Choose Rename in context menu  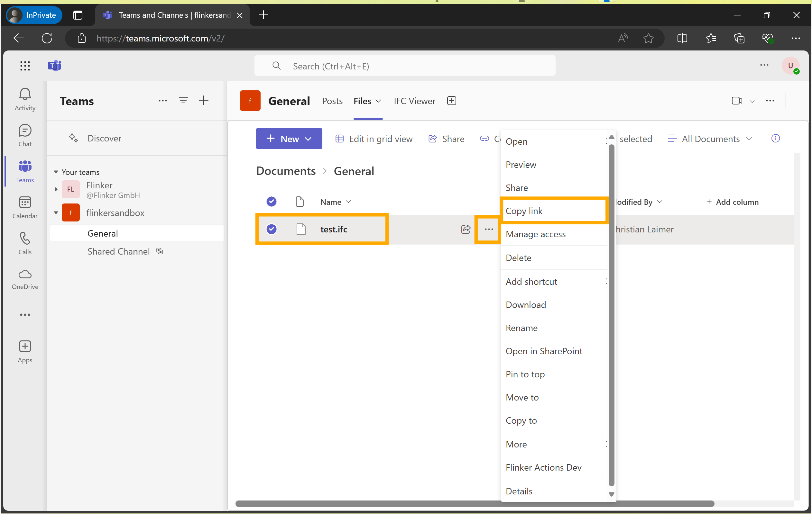pos(554,328)
